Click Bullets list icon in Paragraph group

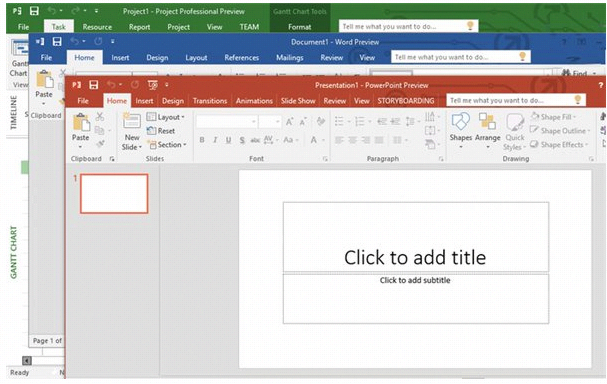pyautogui.click(x=339, y=122)
